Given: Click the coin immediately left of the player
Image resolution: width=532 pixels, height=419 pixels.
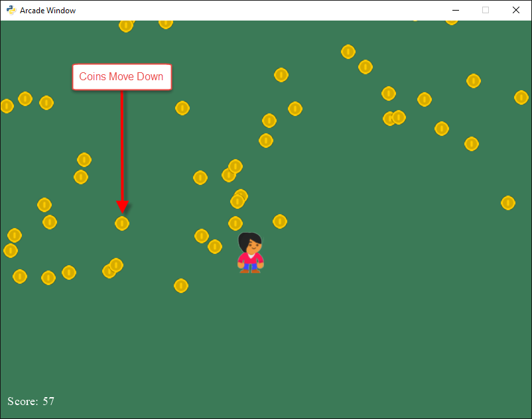Looking at the screenshot, I should tap(215, 247).
